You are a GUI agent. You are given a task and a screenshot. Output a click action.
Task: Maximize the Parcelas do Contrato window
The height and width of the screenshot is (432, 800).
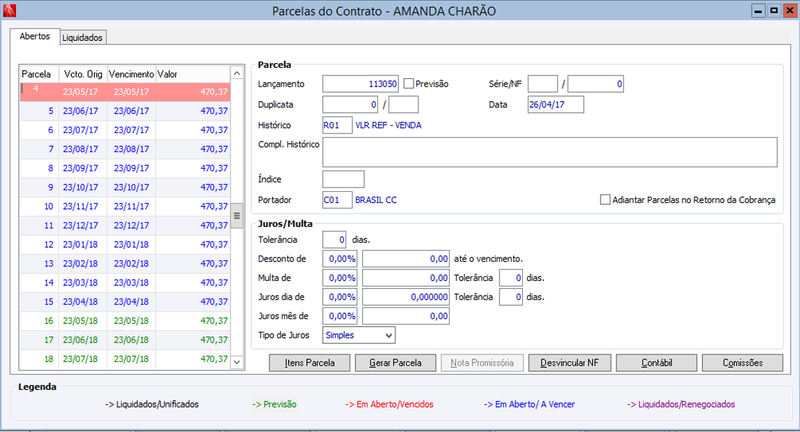click(774, 11)
